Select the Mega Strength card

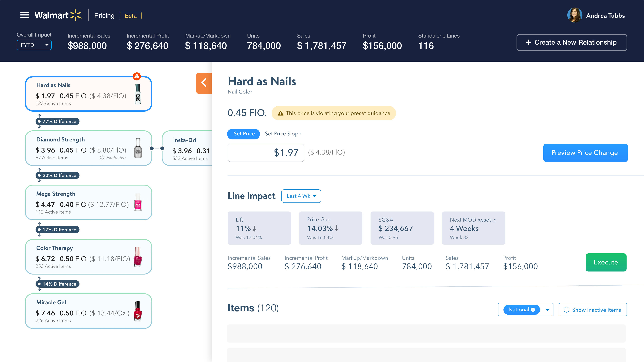coord(89,202)
